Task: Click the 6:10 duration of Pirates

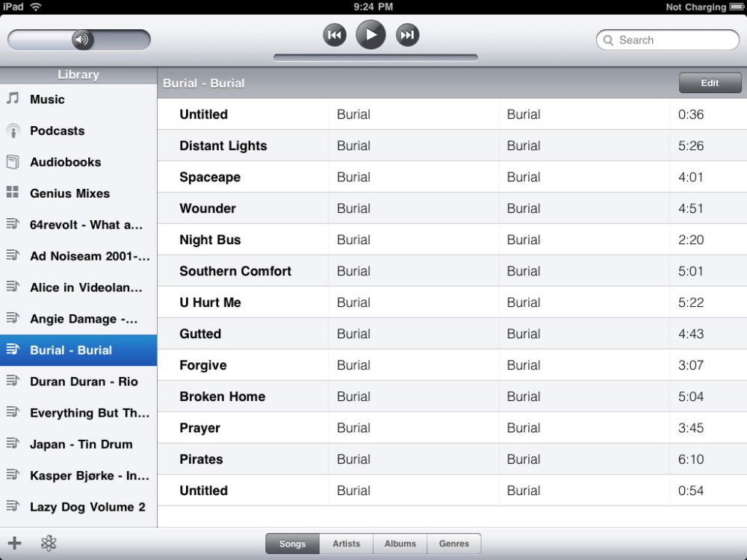Action: (691, 459)
